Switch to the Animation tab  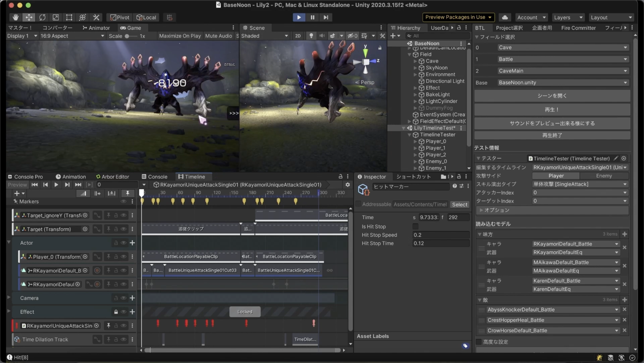pos(71,177)
